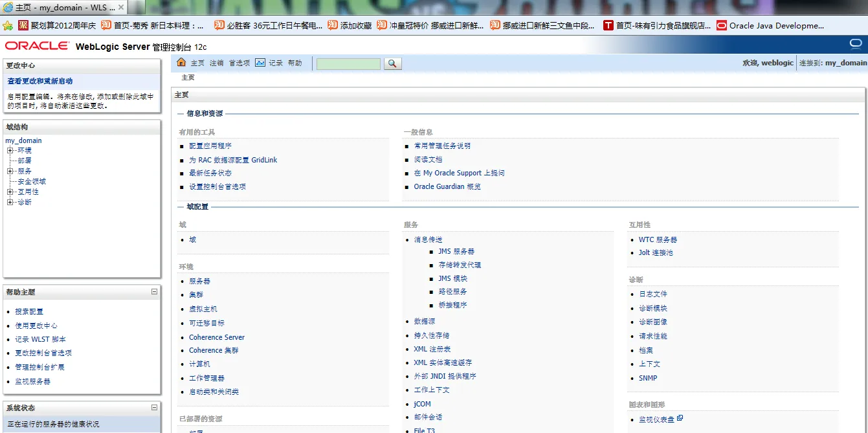Open 首选项 in the toolbar
The width and height of the screenshot is (868, 433).
point(239,63)
